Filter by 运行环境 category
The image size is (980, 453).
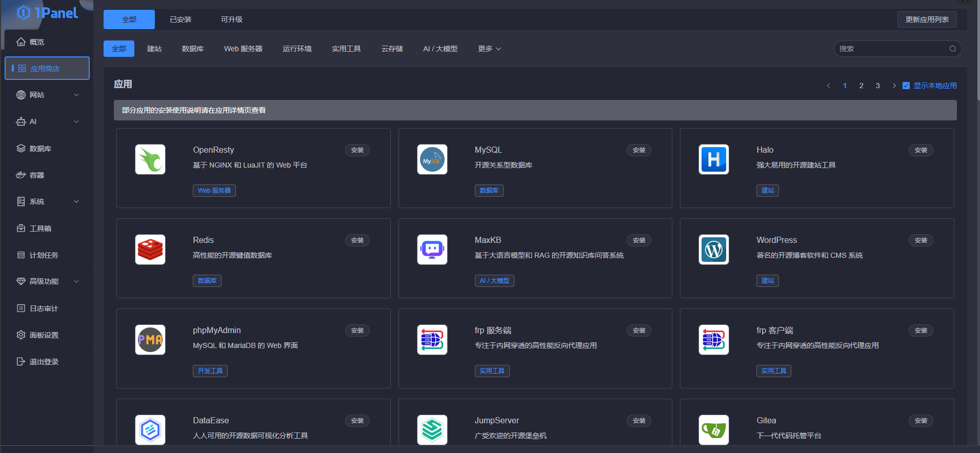tap(297, 49)
